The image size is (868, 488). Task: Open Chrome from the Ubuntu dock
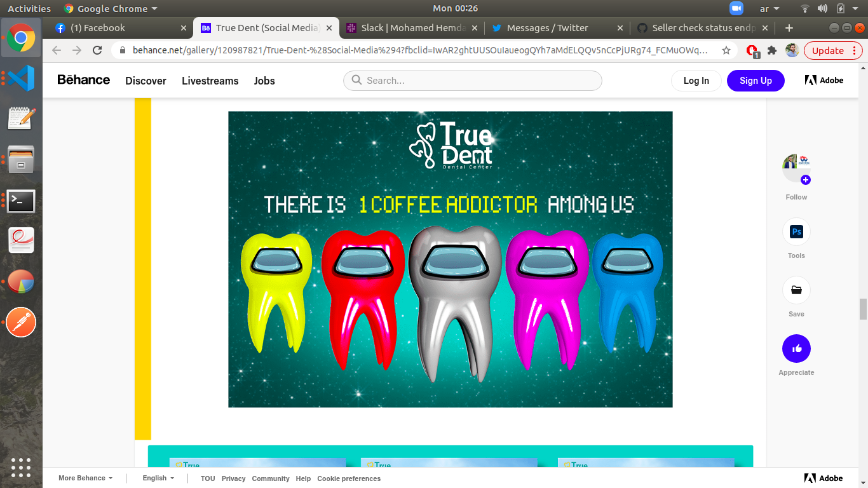21,38
